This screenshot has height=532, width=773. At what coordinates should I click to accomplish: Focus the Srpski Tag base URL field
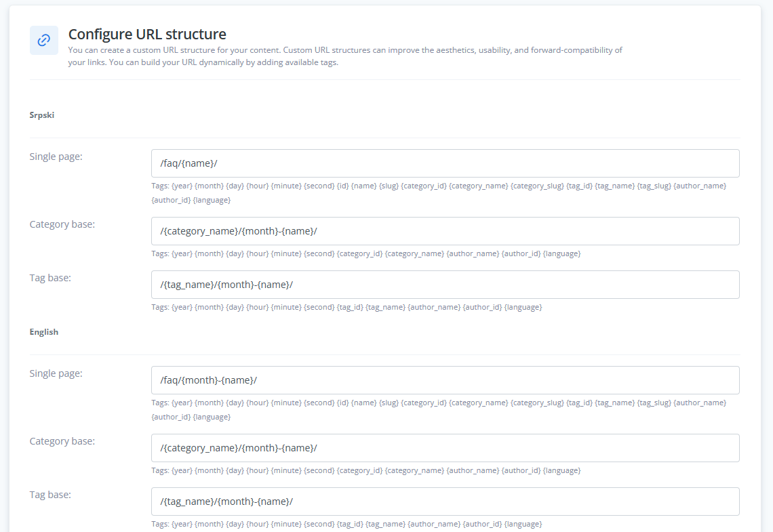tap(445, 285)
